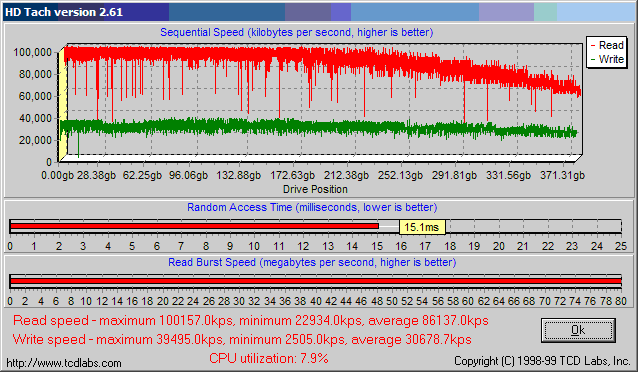
Task: Click the Drive Position axis label
Action: (315, 189)
